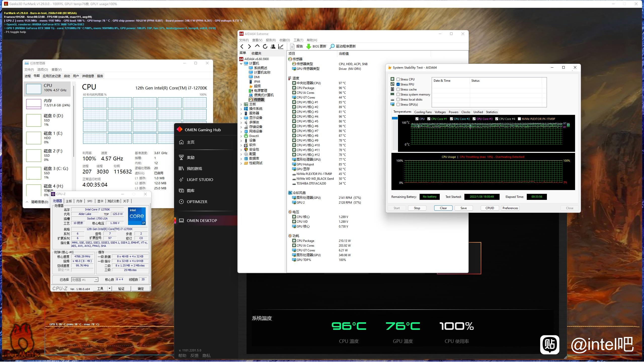
Task: Enable Stress system memory checkbox
Action: [398, 94]
